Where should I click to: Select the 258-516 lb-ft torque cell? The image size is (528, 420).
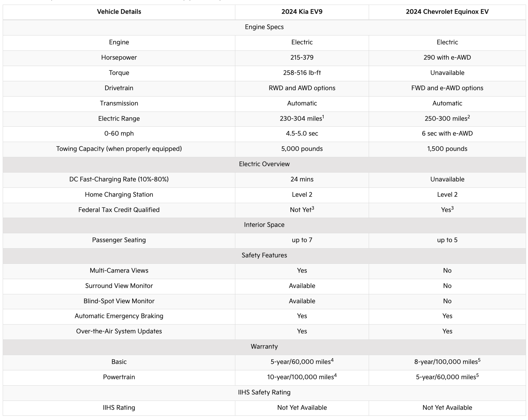coord(302,73)
